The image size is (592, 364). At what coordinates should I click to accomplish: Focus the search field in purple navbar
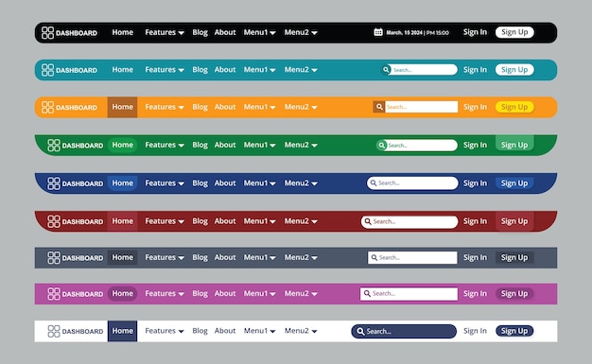(x=409, y=294)
